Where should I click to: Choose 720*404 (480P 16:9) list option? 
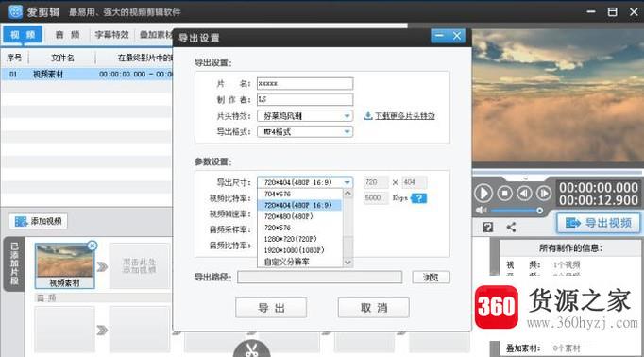(299, 205)
